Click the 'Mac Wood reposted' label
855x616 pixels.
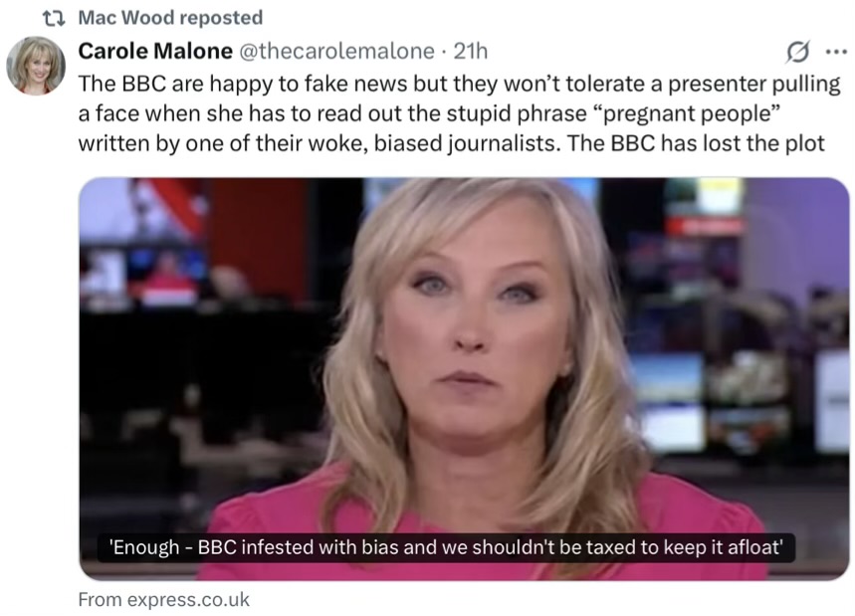pyautogui.click(x=170, y=18)
